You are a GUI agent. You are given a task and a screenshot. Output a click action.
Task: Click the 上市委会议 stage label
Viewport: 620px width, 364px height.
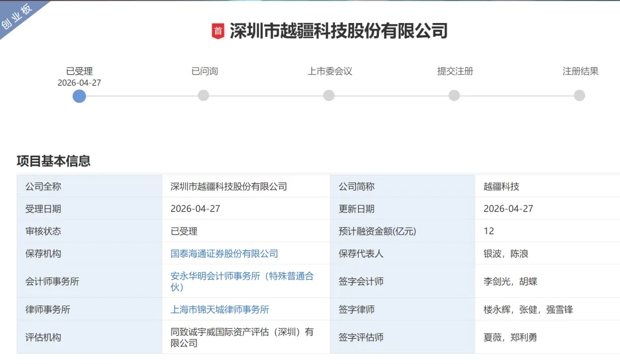click(x=330, y=71)
